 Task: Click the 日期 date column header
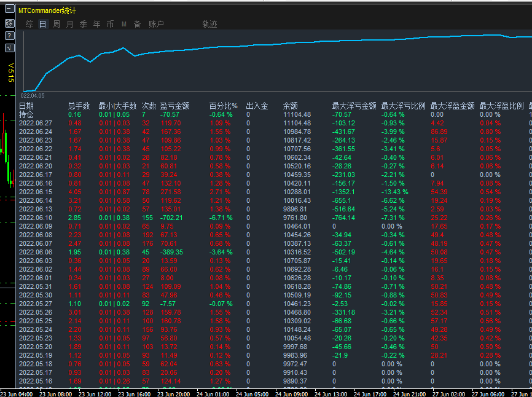click(x=26, y=106)
